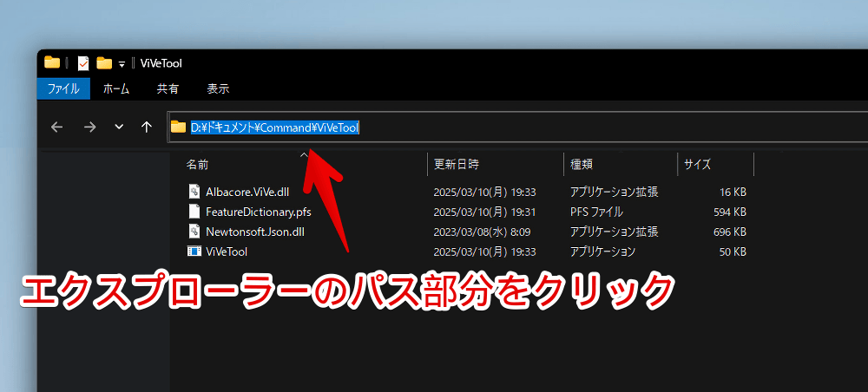Image resolution: width=868 pixels, height=392 pixels.
Task: Sort files by 名前 column header
Action: click(x=198, y=164)
